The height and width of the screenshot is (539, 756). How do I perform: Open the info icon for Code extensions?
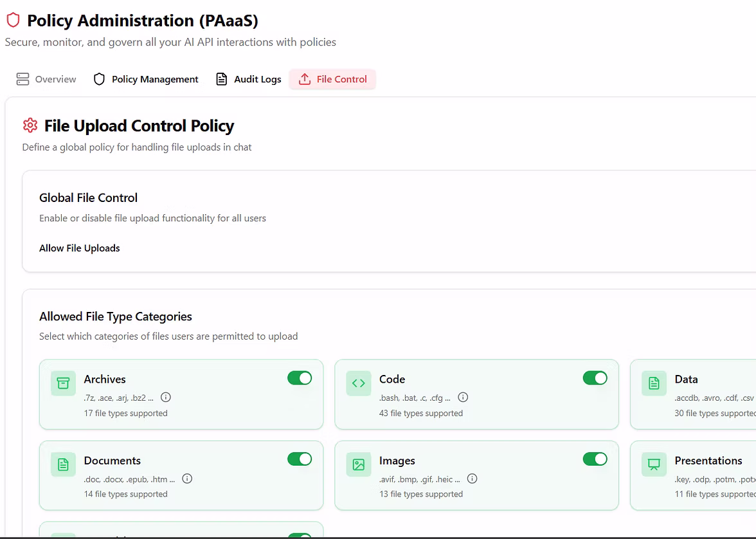click(x=463, y=397)
